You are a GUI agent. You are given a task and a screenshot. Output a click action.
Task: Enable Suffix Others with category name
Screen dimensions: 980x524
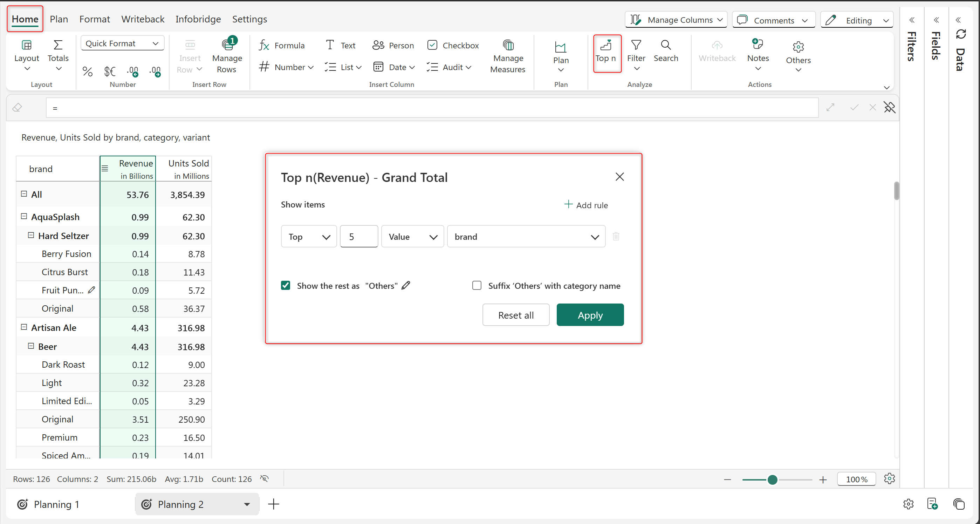point(476,285)
